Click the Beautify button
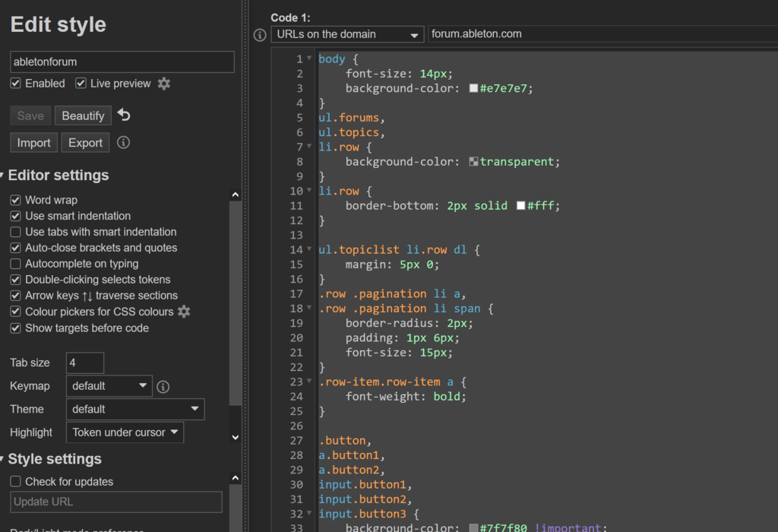Viewport: 778px width, 532px height. 83,116
